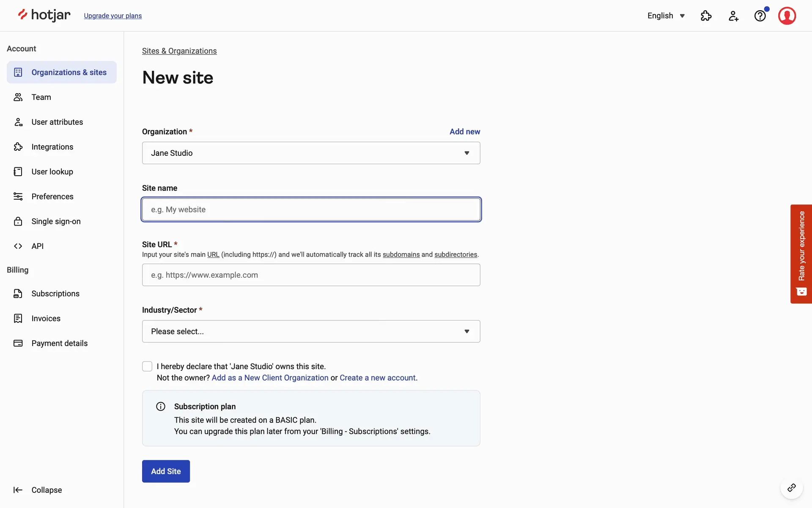
Task: Click the integrations puzzle icon in header
Action: pyautogui.click(x=706, y=16)
